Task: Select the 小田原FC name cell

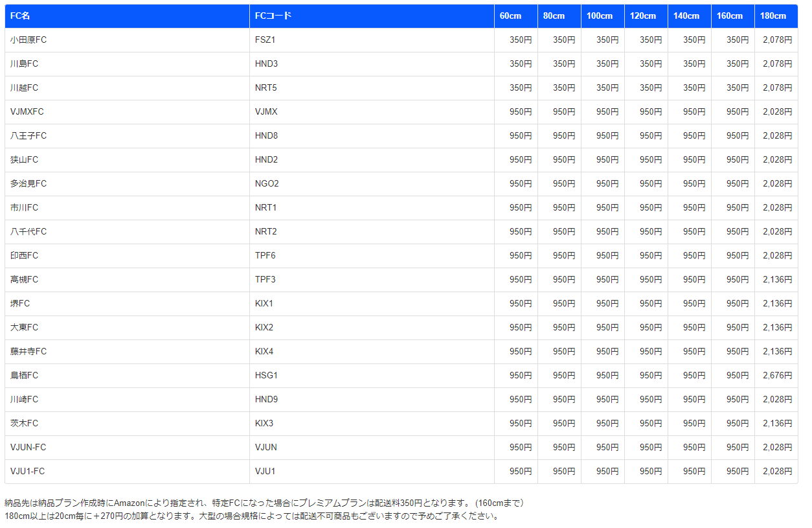Action: point(28,40)
